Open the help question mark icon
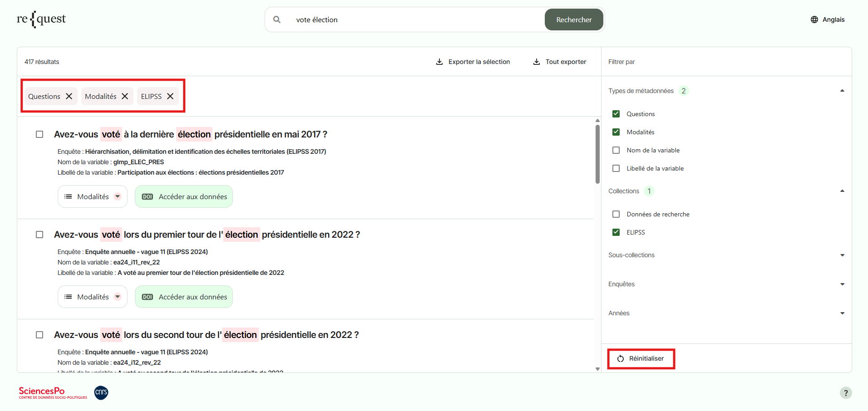 (845, 393)
